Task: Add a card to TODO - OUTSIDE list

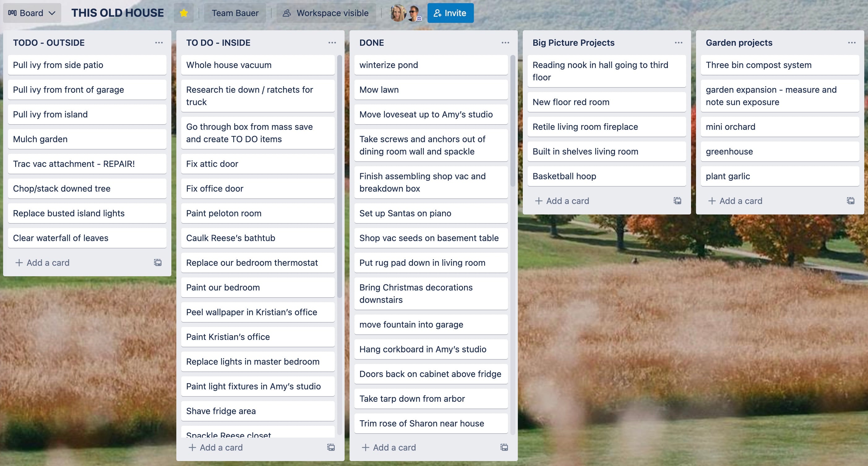Action: pyautogui.click(x=42, y=263)
